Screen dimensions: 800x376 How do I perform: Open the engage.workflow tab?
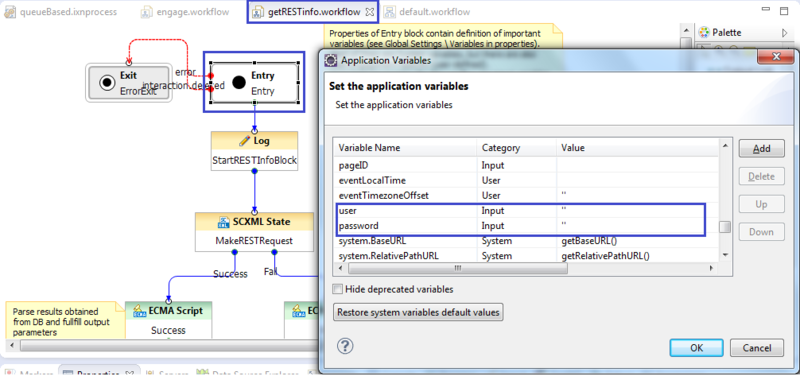pyautogui.click(x=185, y=12)
